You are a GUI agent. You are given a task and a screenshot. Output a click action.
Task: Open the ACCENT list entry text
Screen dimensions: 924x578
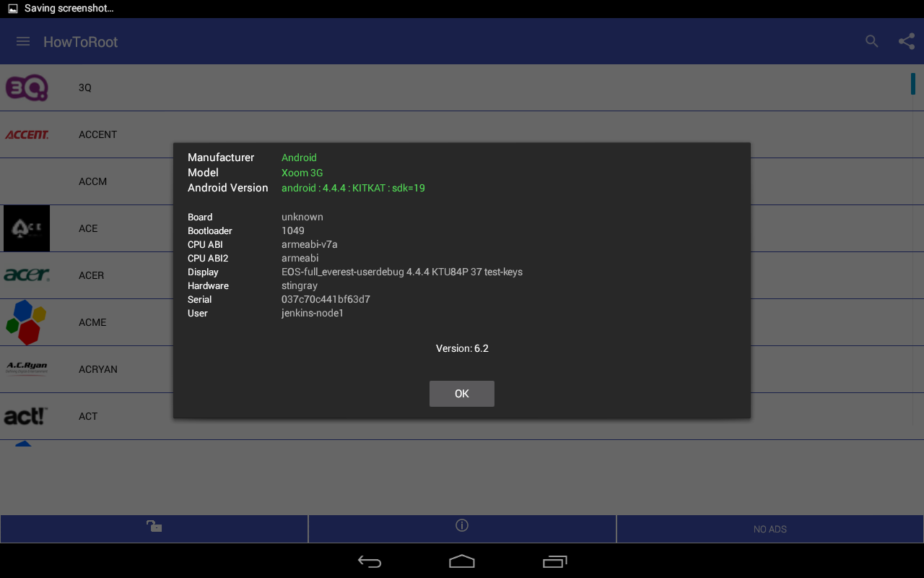pyautogui.click(x=97, y=134)
